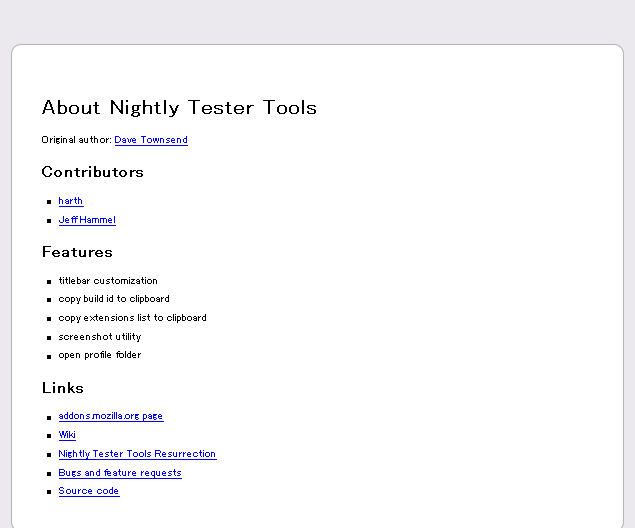Click the 'open profile folder' list item
635x528 pixels.
100,355
